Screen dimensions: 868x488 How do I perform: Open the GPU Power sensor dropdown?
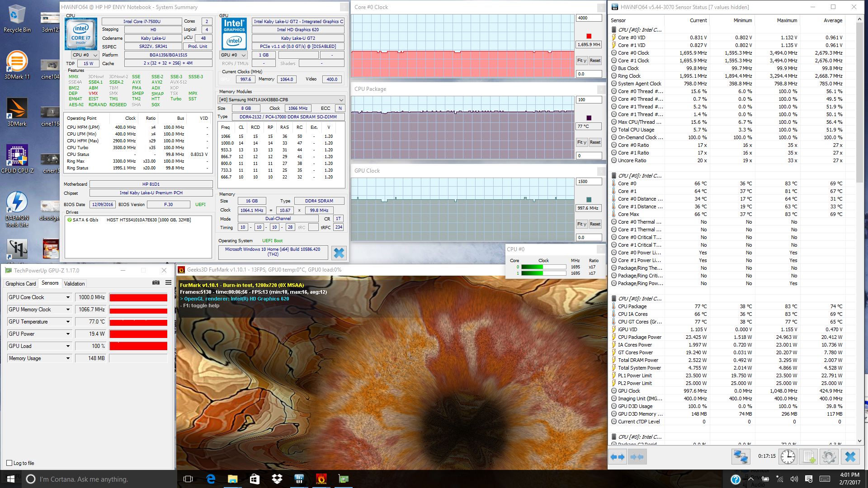68,334
